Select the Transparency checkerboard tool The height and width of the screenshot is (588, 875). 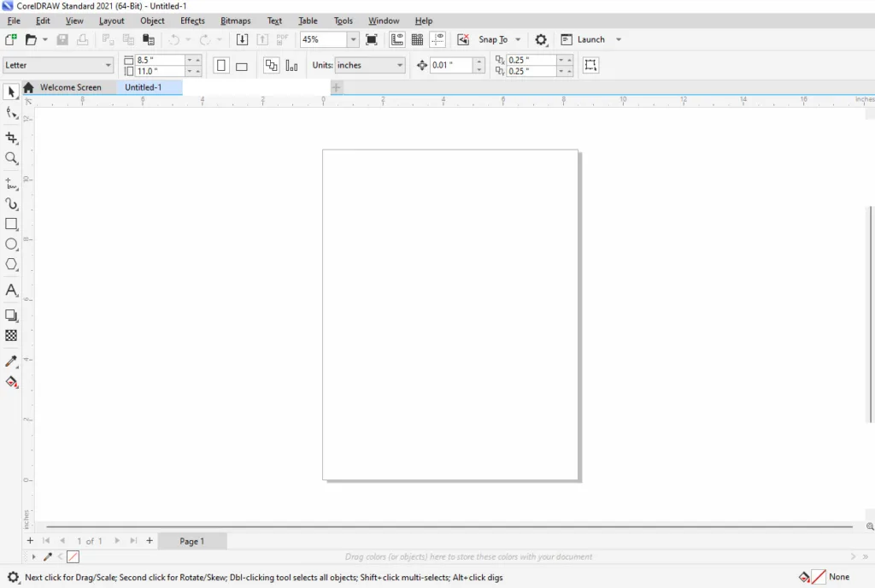(x=11, y=335)
